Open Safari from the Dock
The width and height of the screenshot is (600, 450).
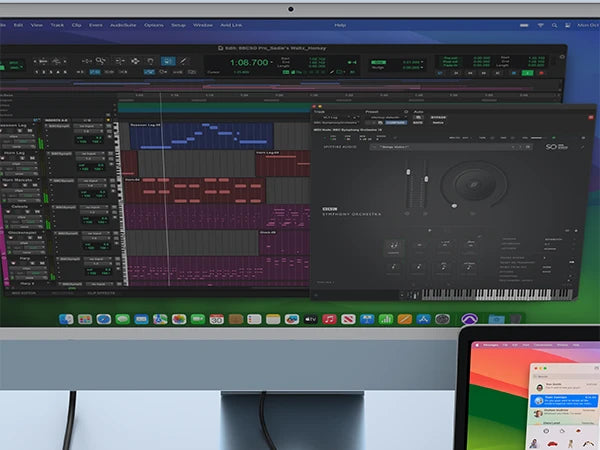tap(103, 319)
